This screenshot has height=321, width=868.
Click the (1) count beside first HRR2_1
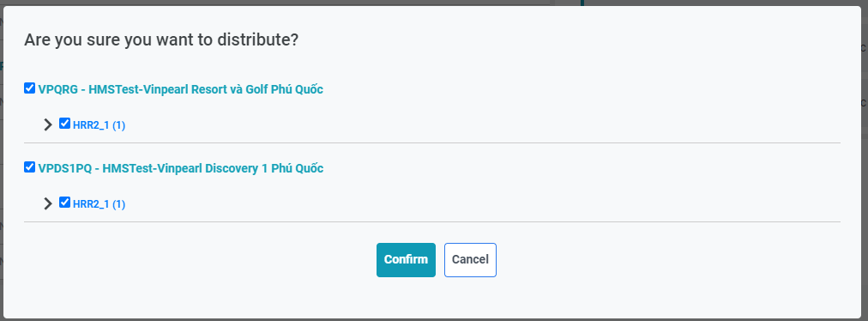tap(119, 125)
